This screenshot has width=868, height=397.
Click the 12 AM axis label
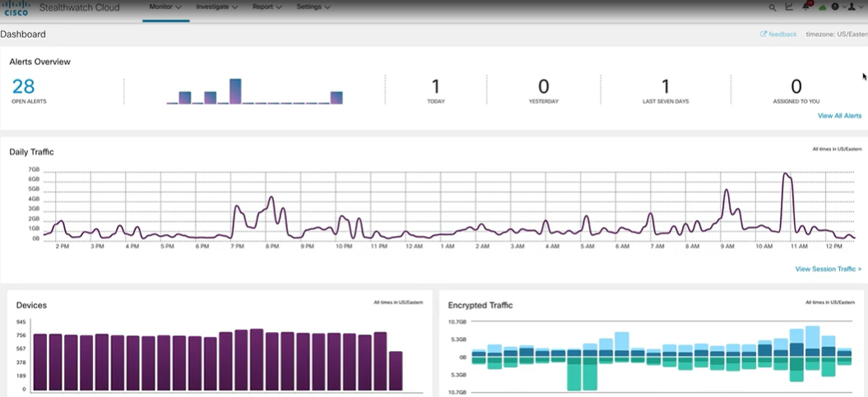414,247
